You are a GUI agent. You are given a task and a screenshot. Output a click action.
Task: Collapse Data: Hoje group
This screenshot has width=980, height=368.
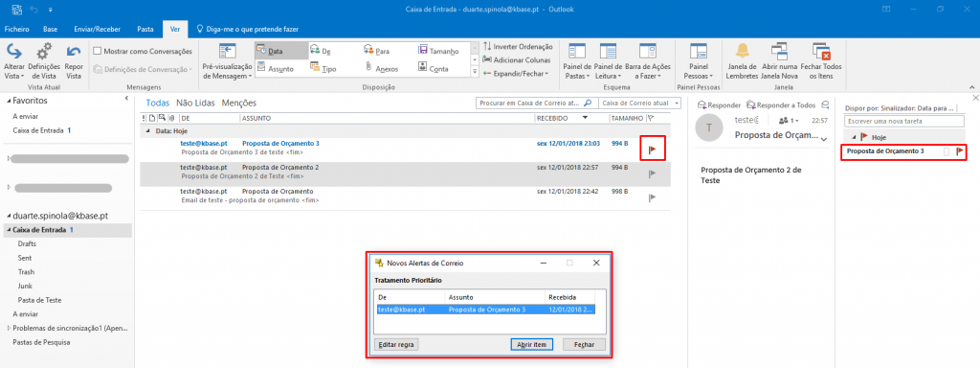[148, 130]
